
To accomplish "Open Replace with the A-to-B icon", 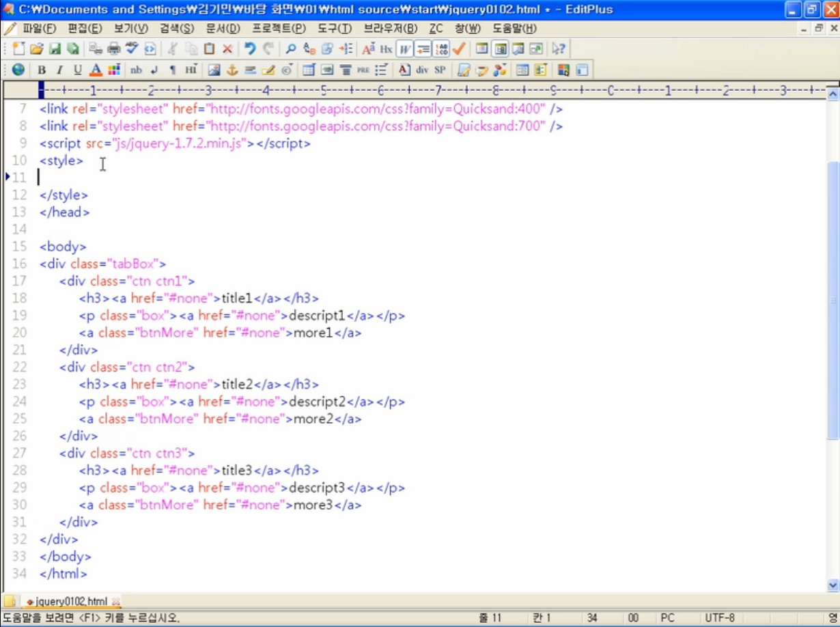I will [x=309, y=48].
